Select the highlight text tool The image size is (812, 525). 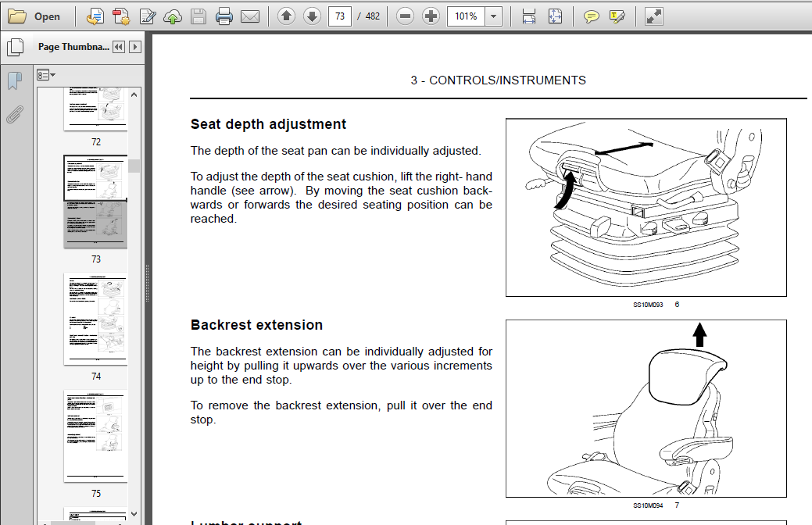pos(617,16)
